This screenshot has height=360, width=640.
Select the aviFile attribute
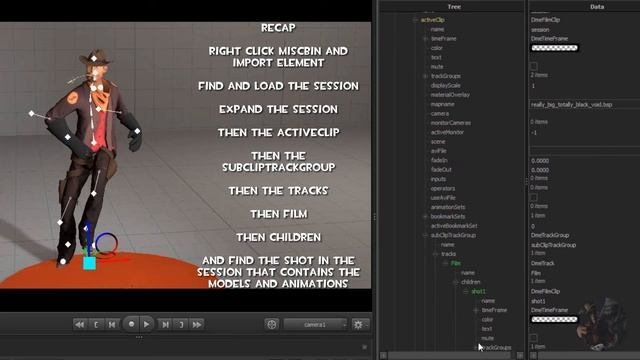(x=439, y=151)
